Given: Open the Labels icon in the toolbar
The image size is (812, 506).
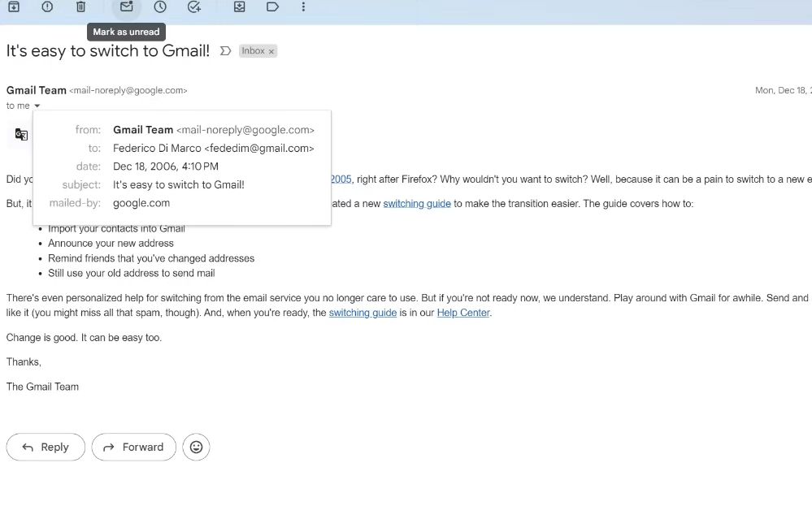Looking at the screenshot, I should tap(272, 6).
